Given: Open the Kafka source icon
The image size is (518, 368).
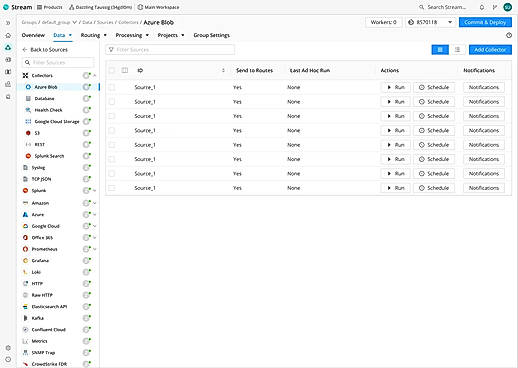Looking at the screenshot, I should (x=25, y=318).
